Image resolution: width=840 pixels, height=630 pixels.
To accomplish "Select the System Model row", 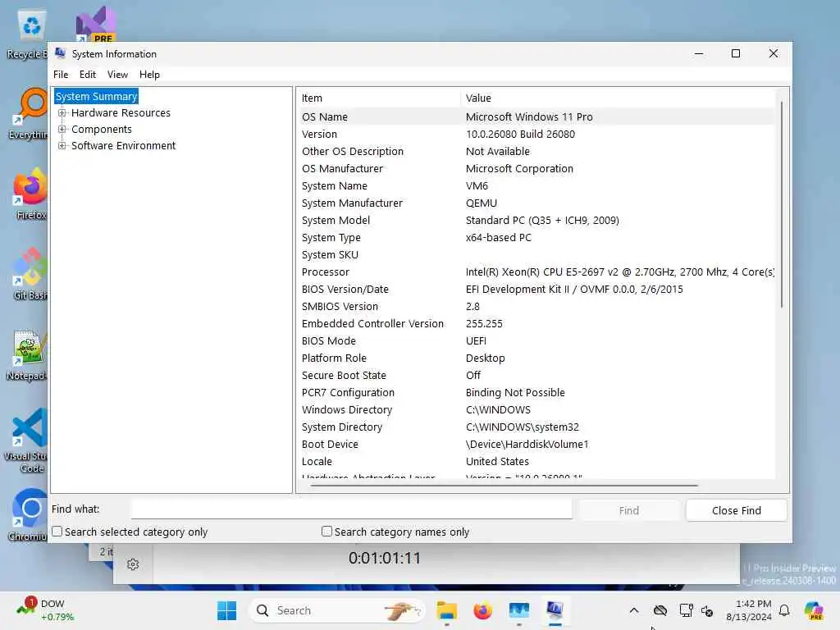I will [536, 220].
